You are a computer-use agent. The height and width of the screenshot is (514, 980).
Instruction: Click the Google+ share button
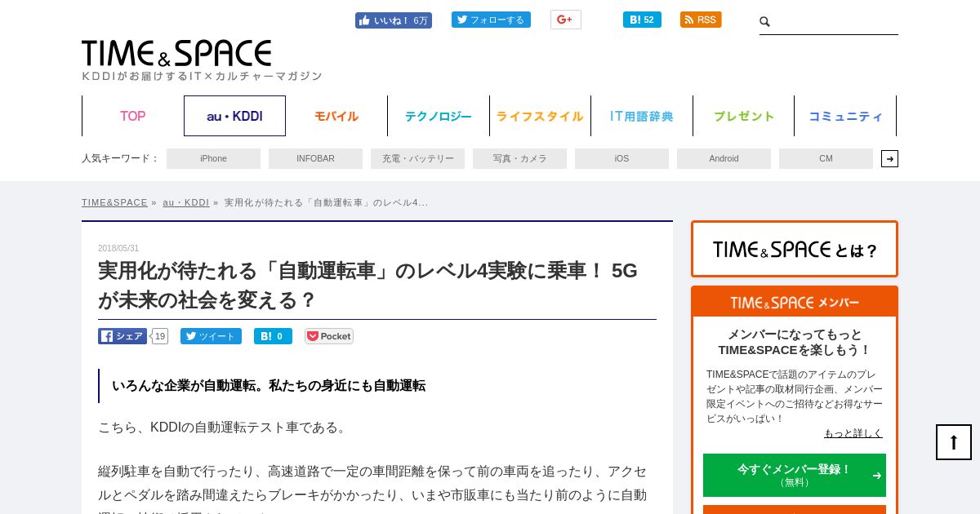point(565,20)
